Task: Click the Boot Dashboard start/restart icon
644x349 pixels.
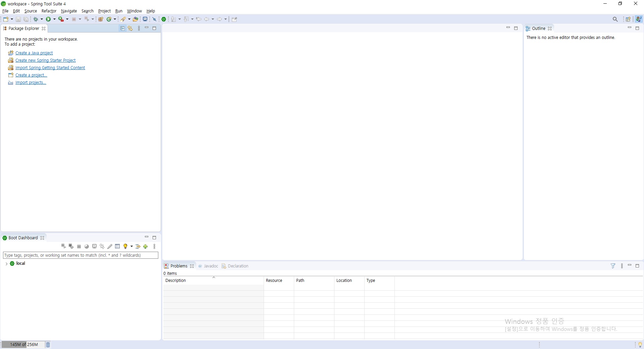Action: 63,246
